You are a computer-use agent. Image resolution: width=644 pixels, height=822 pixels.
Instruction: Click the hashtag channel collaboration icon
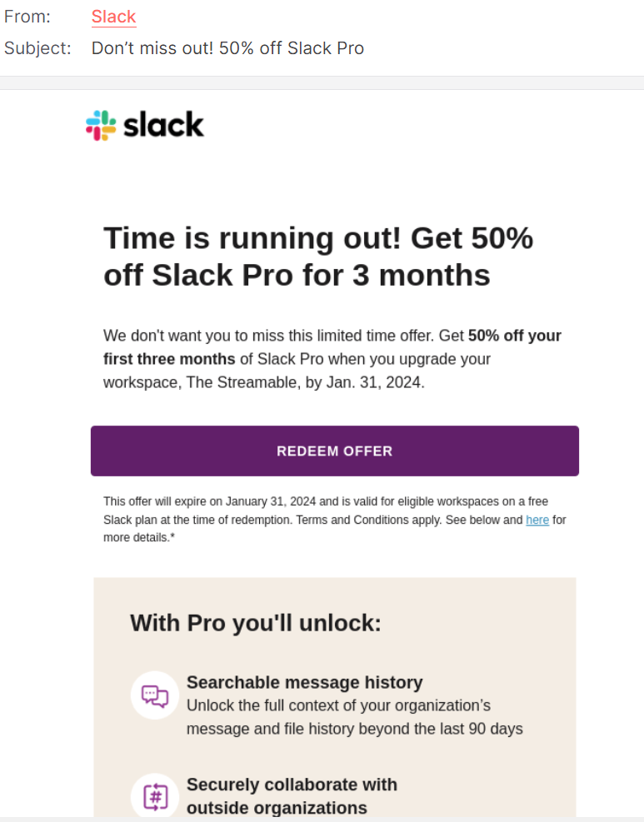click(155, 796)
